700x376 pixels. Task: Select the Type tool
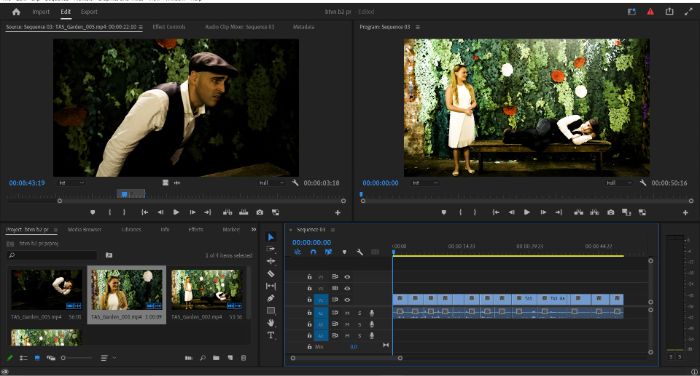coord(271,335)
